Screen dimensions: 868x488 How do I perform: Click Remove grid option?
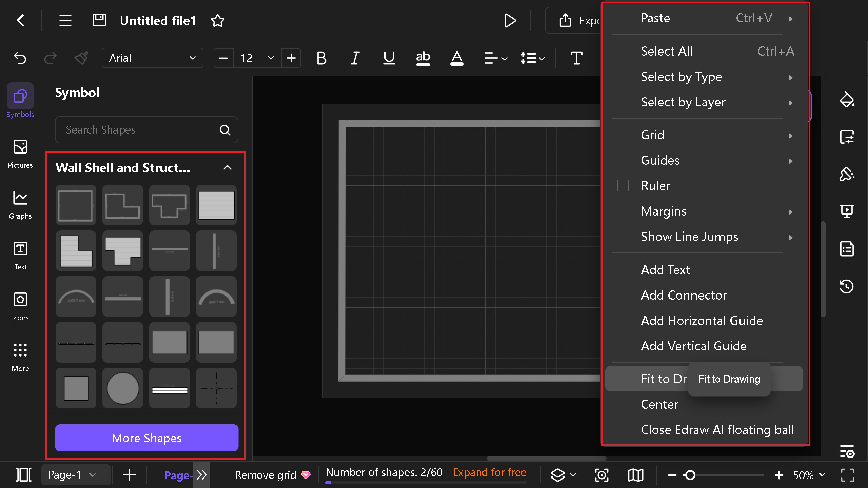click(x=273, y=475)
